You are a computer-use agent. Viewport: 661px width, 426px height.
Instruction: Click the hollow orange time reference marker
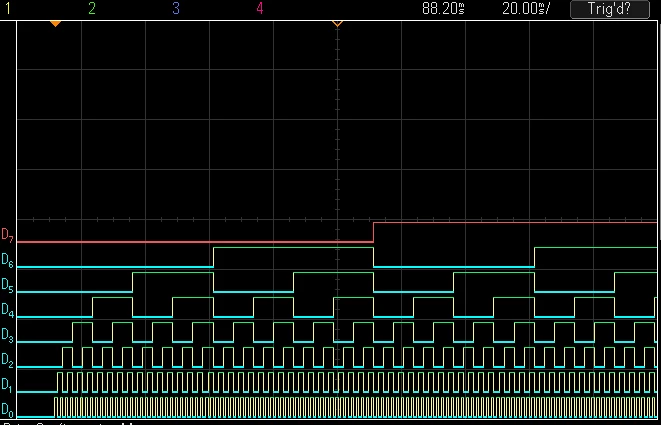337,24
